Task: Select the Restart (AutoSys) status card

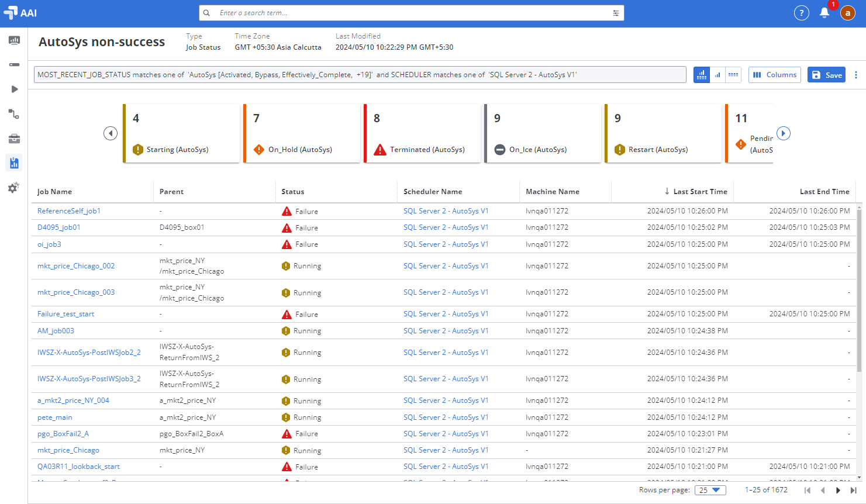Action: click(663, 133)
